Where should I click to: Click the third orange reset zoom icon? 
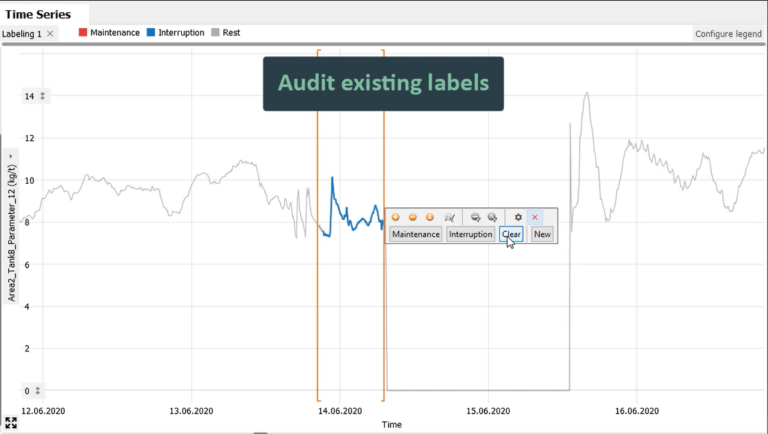(x=430, y=217)
